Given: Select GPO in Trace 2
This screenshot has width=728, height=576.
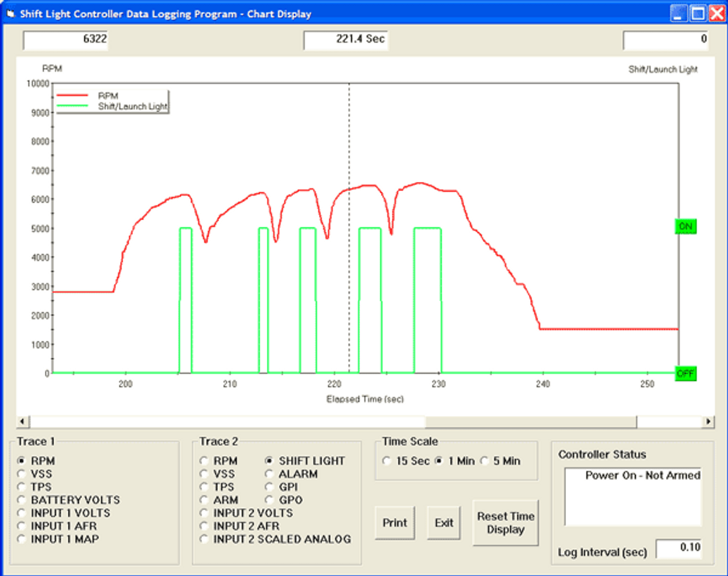Looking at the screenshot, I should click(269, 500).
